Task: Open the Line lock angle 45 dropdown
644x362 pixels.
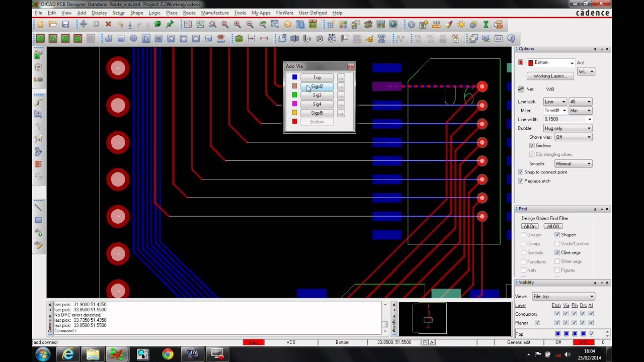Action: click(580, 102)
